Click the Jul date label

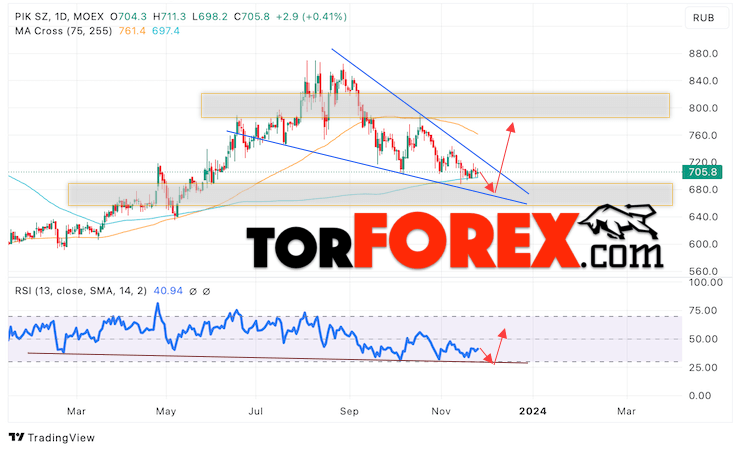256,411
